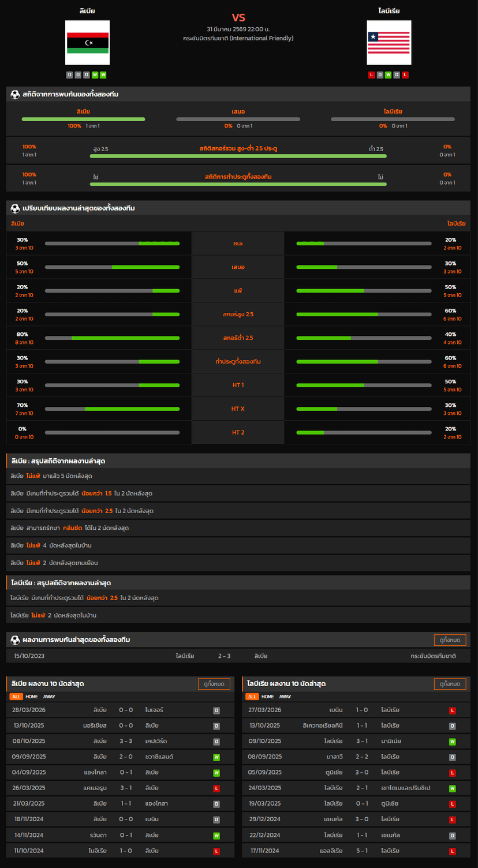Click soccer ball icon beside เปรียบเทียบผลงานล่าสุดของทั้งสองทีม
This screenshot has width=478, height=868.
pyautogui.click(x=15, y=208)
